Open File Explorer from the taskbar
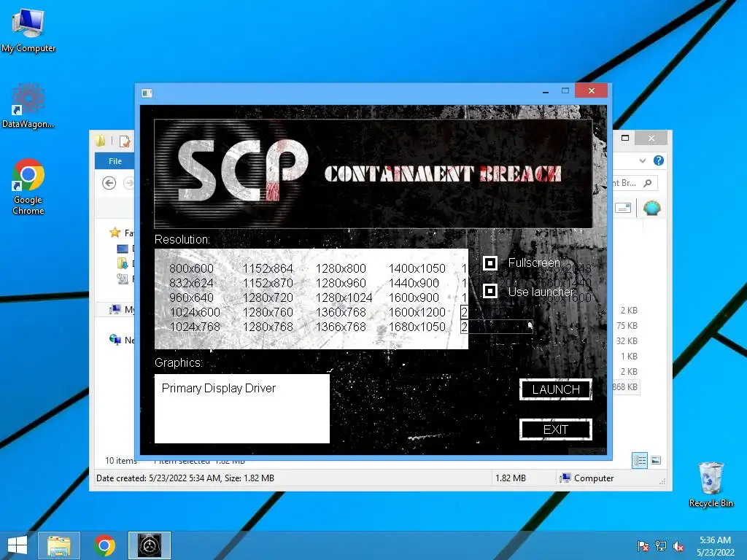The height and width of the screenshot is (560, 747). (59, 545)
